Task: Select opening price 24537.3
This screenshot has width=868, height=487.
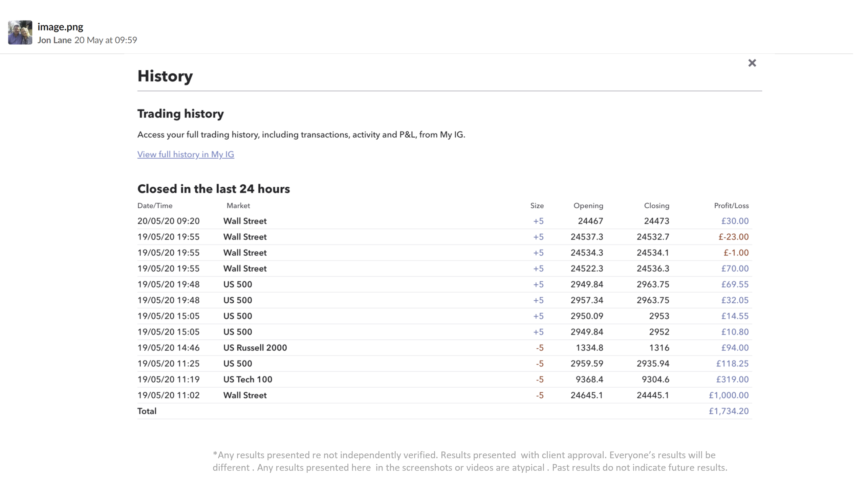Action: pyautogui.click(x=587, y=237)
